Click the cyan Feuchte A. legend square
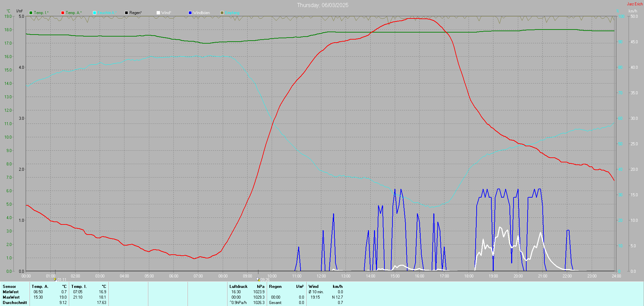The height and width of the screenshot is (306, 644). pyautogui.click(x=95, y=13)
